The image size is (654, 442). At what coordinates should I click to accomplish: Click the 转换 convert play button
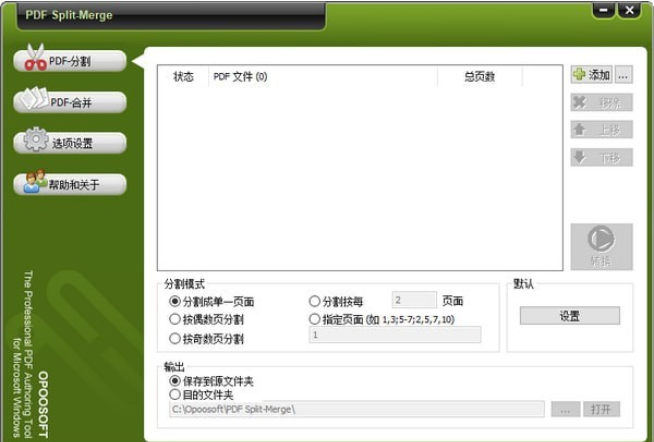click(x=601, y=247)
